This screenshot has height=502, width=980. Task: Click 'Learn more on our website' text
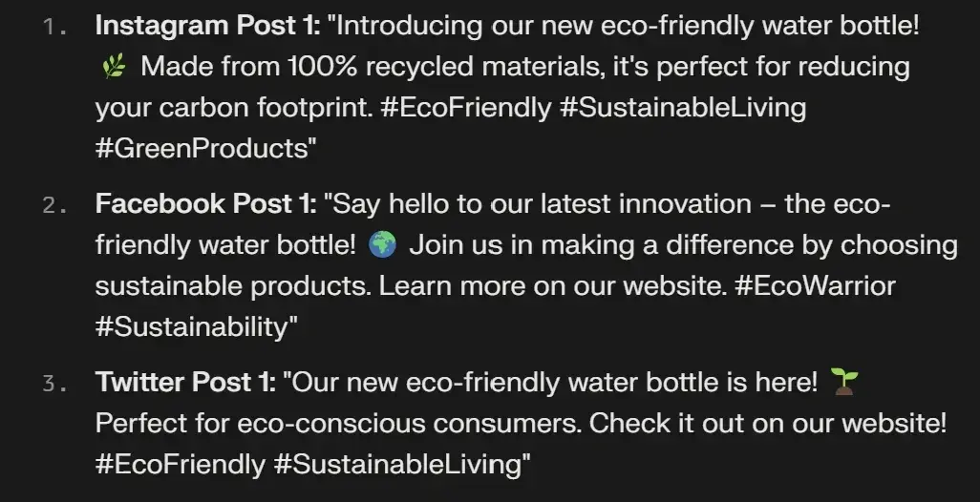pyautogui.click(x=548, y=286)
